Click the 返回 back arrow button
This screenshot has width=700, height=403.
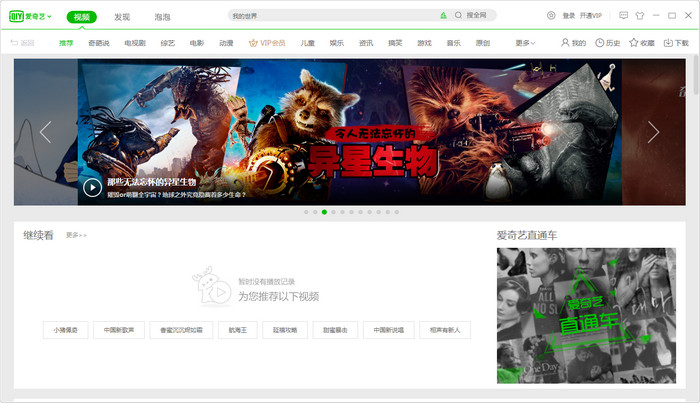(22, 43)
